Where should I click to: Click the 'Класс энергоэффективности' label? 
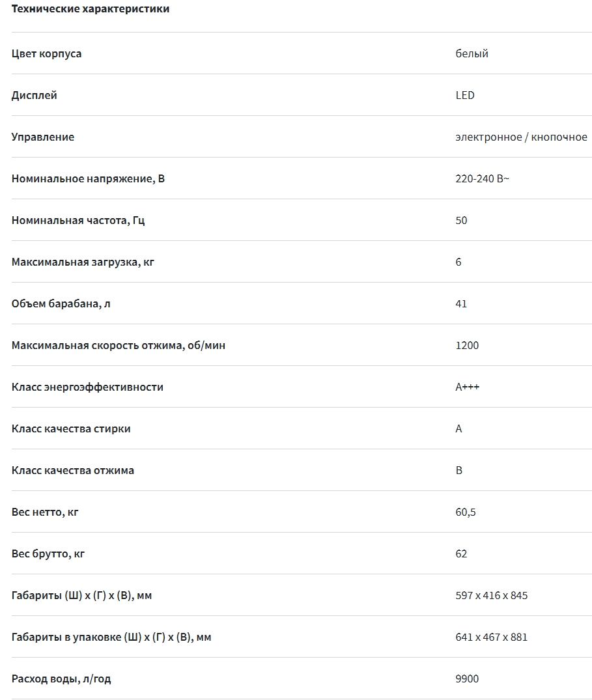point(87,387)
